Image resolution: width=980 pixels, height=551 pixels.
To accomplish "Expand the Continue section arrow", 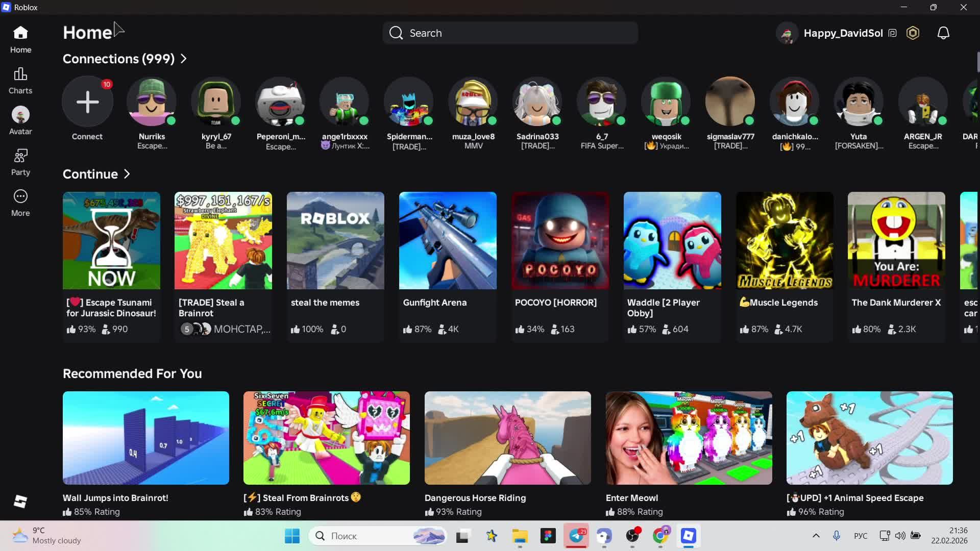I will (x=127, y=174).
